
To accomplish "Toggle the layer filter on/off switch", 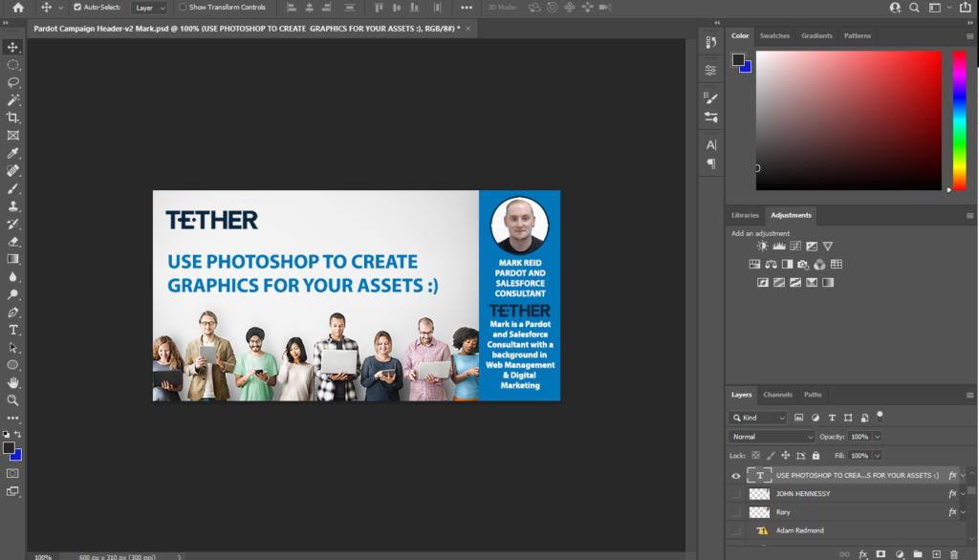I will [880, 417].
